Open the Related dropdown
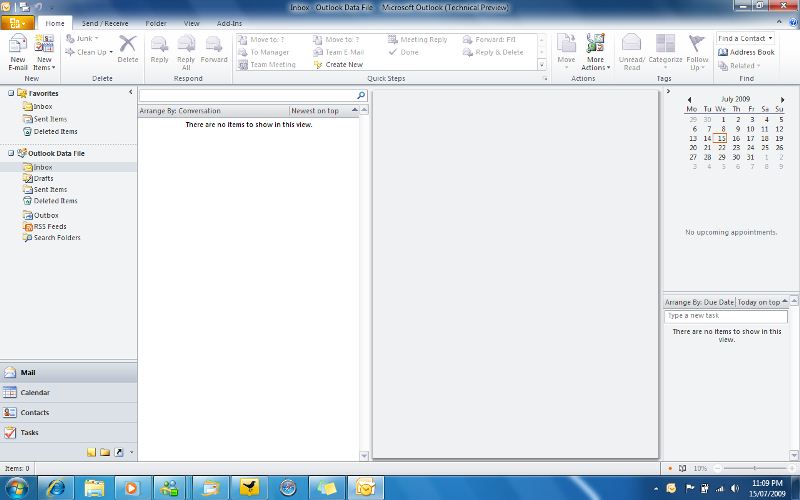Screen dimensions: 800x500 [x=739, y=66]
